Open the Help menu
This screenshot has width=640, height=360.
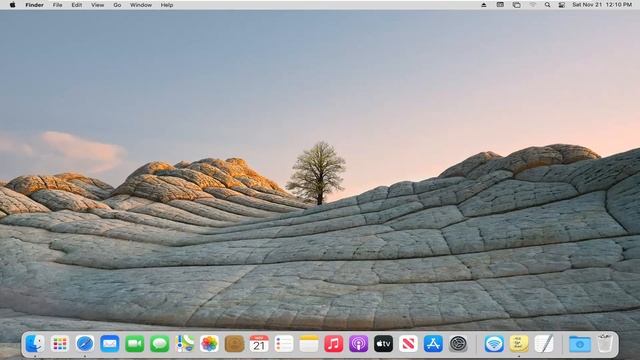[x=167, y=5]
